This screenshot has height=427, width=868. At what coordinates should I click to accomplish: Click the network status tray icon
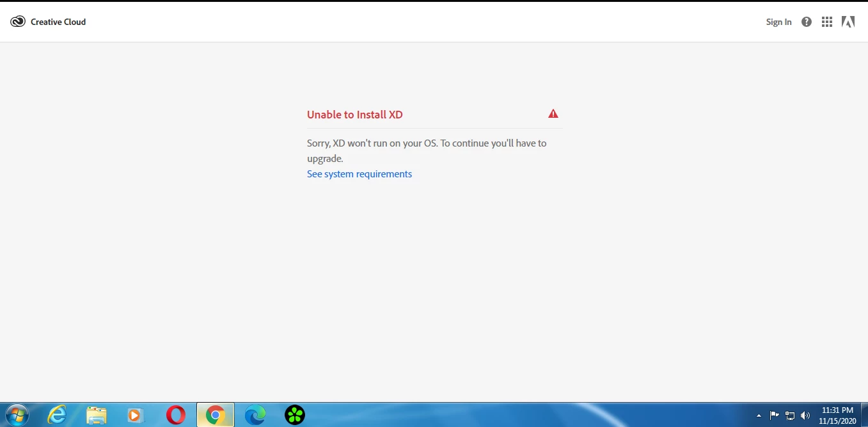click(x=790, y=415)
